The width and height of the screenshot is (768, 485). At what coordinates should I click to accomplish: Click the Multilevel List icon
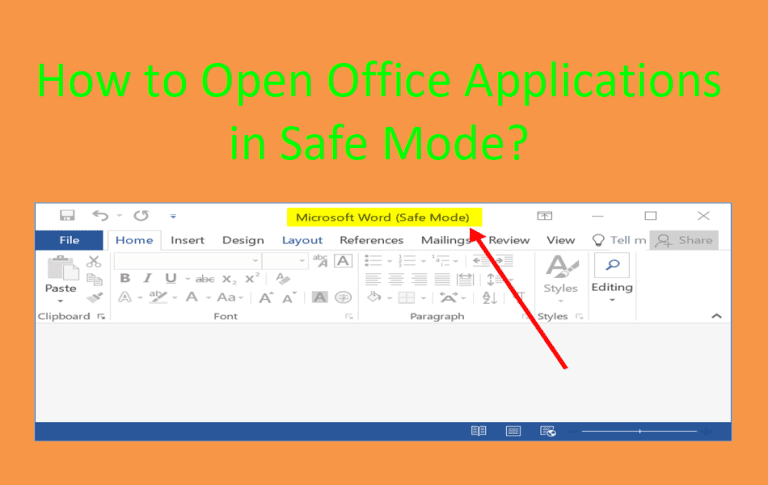(x=441, y=261)
